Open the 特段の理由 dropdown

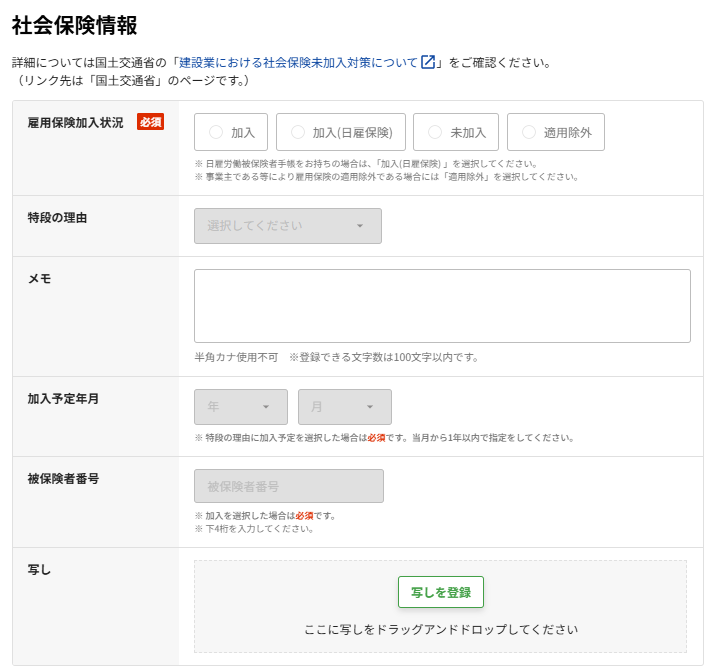(287, 226)
